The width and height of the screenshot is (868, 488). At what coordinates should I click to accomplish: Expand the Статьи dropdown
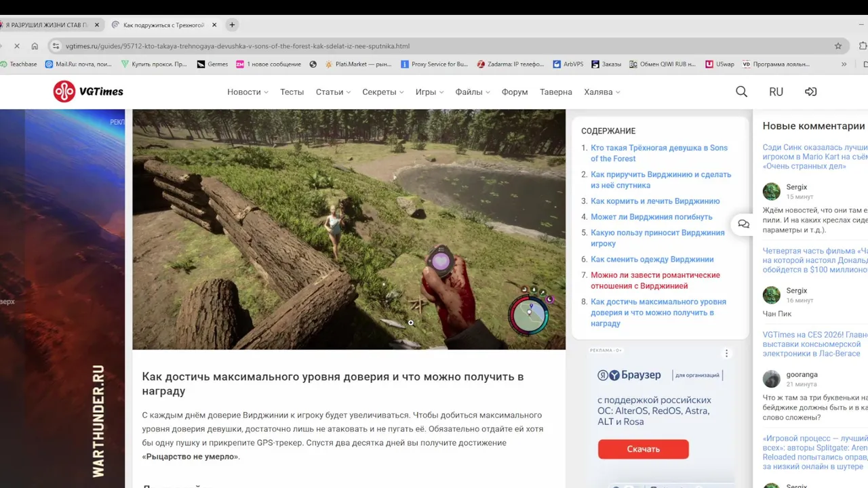point(333,91)
